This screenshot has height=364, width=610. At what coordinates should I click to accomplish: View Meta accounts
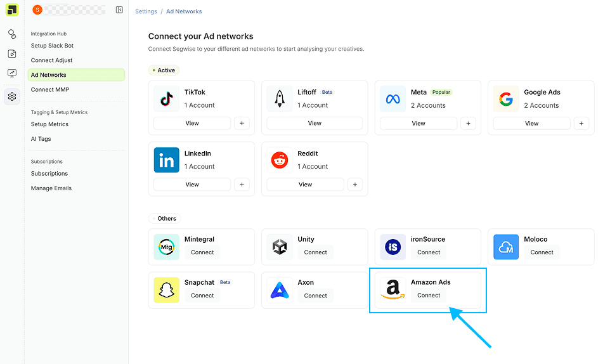click(x=419, y=123)
